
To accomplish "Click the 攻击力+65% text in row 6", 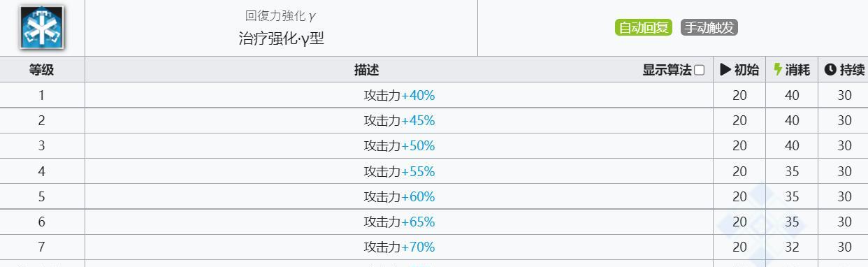I will [399, 222].
